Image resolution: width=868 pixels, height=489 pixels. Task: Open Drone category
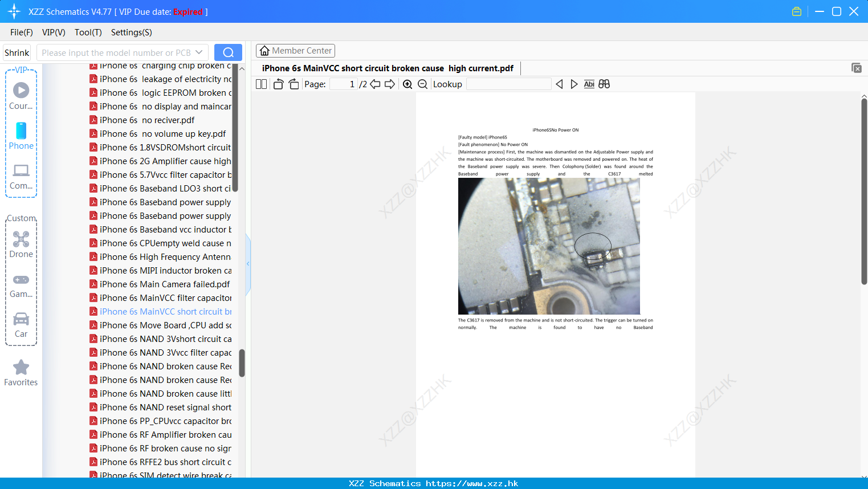tap(21, 244)
